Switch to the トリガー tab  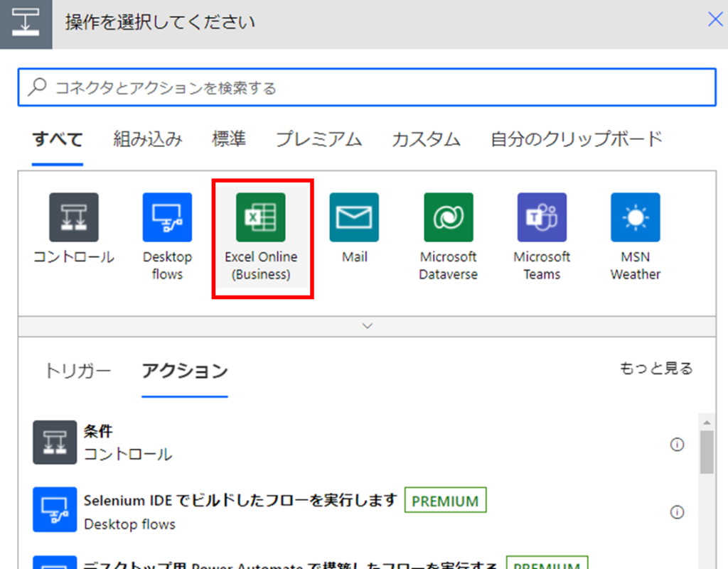pyautogui.click(x=78, y=371)
